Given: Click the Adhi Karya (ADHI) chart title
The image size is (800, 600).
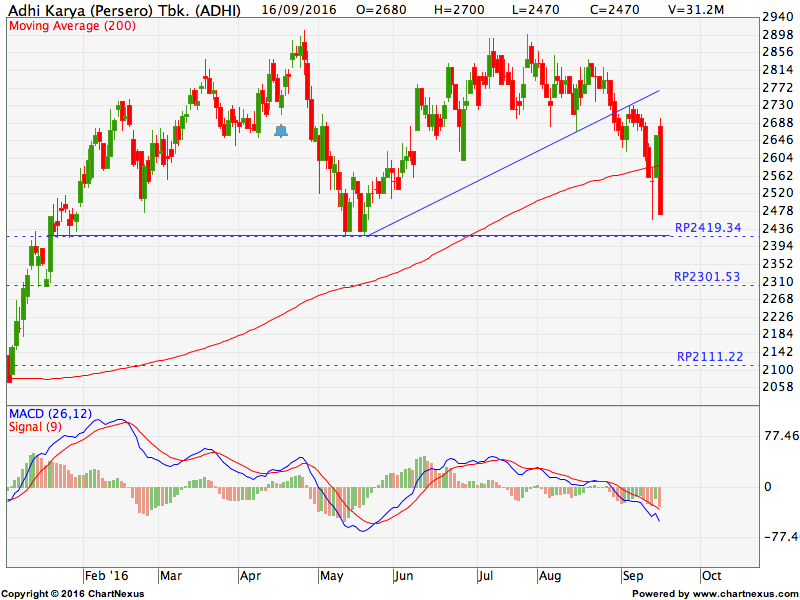Looking at the screenshot, I should coord(121,9).
